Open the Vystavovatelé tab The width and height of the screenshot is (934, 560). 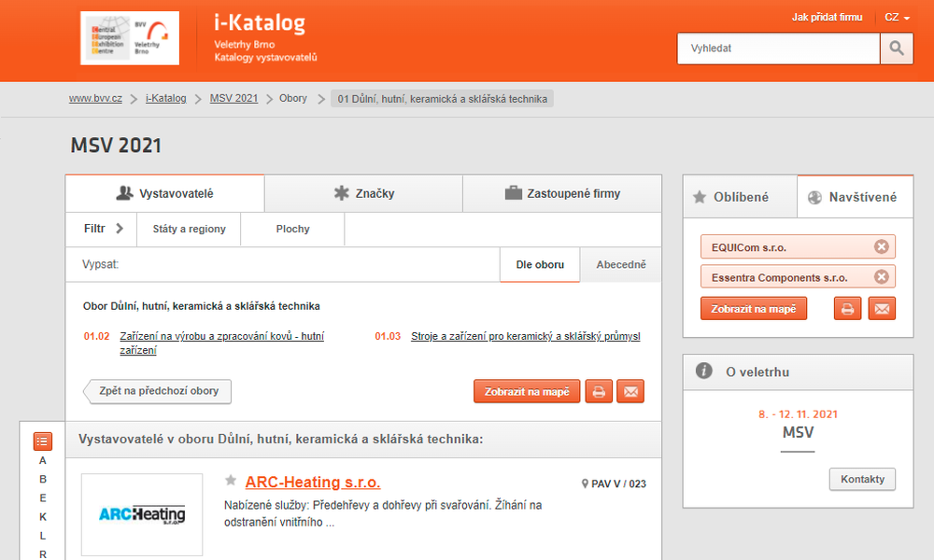point(165,193)
